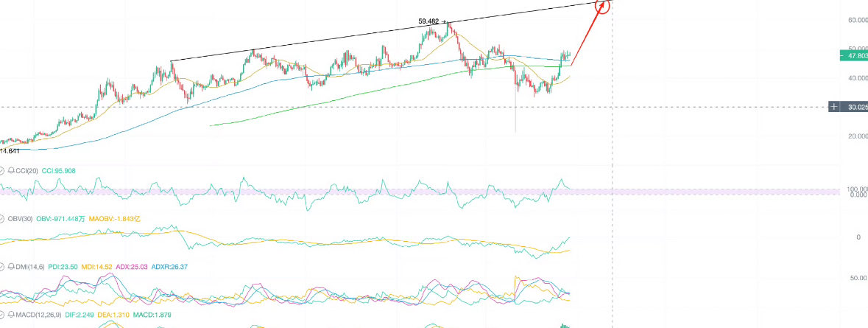Select the MAOBV:-1.843亿 value
The width and height of the screenshot is (868, 328).
click(x=115, y=219)
